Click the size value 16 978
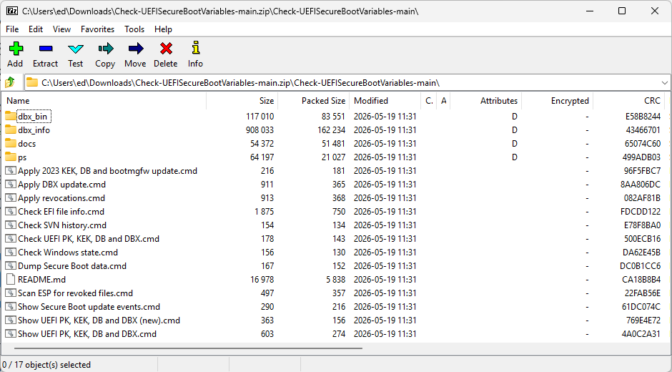Screen dimensions: 672x372 click(x=262, y=279)
